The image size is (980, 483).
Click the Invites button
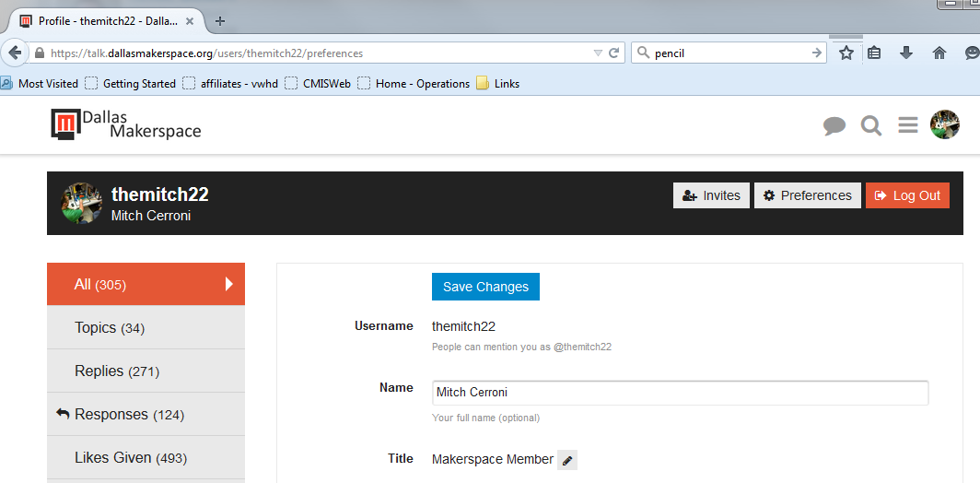pyautogui.click(x=711, y=195)
